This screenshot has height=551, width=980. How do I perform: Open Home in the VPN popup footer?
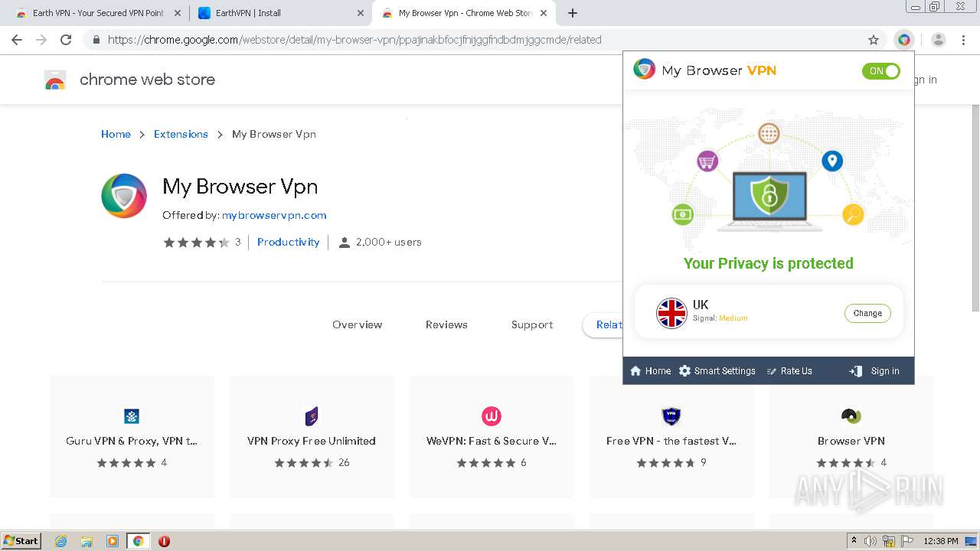[x=650, y=371]
